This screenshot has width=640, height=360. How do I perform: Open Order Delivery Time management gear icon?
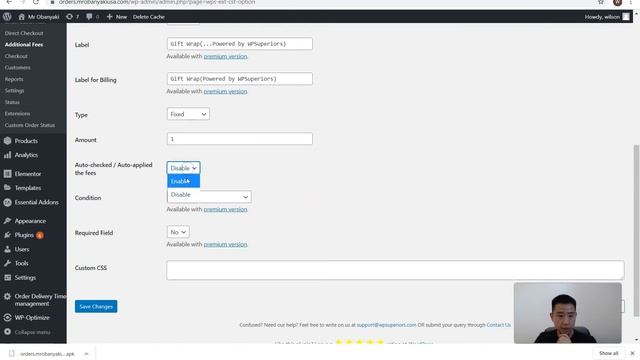(x=7, y=296)
